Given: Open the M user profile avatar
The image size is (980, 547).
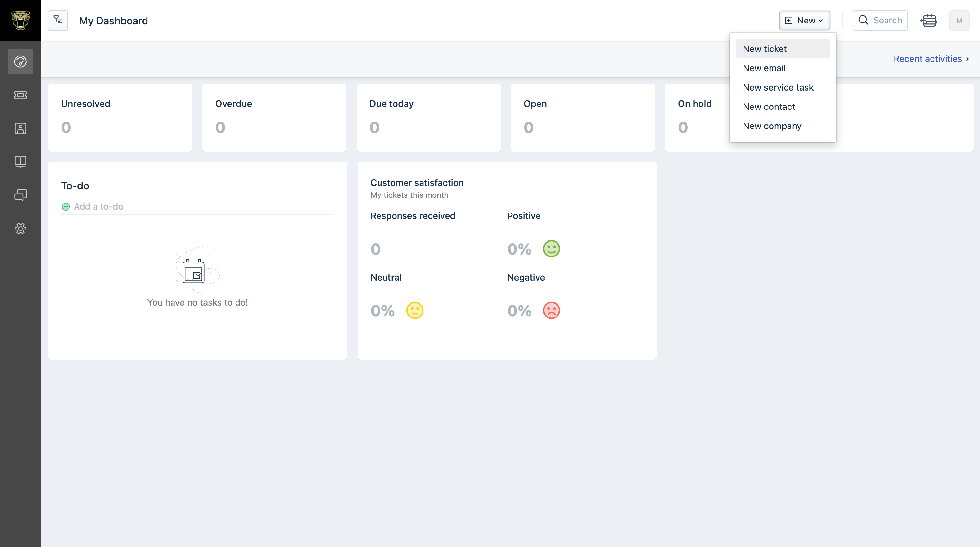Looking at the screenshot, I should point(959,21).
